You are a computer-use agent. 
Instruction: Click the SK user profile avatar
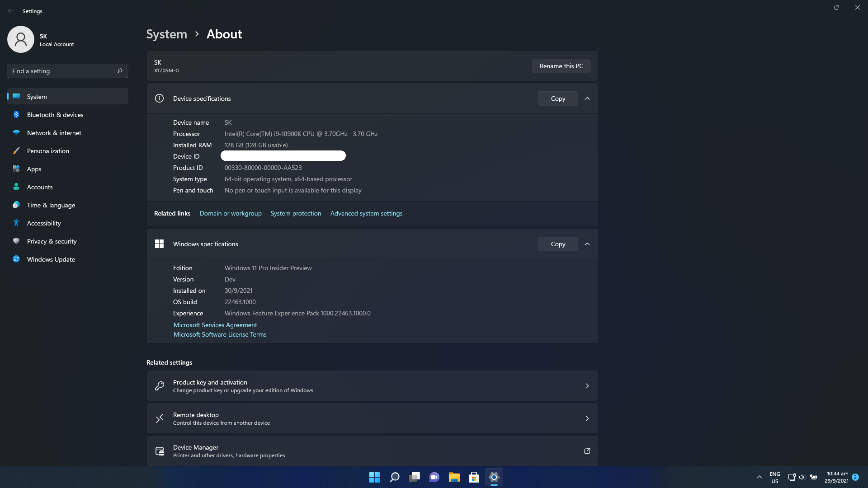pyautogui.click(x=21, y=39)
